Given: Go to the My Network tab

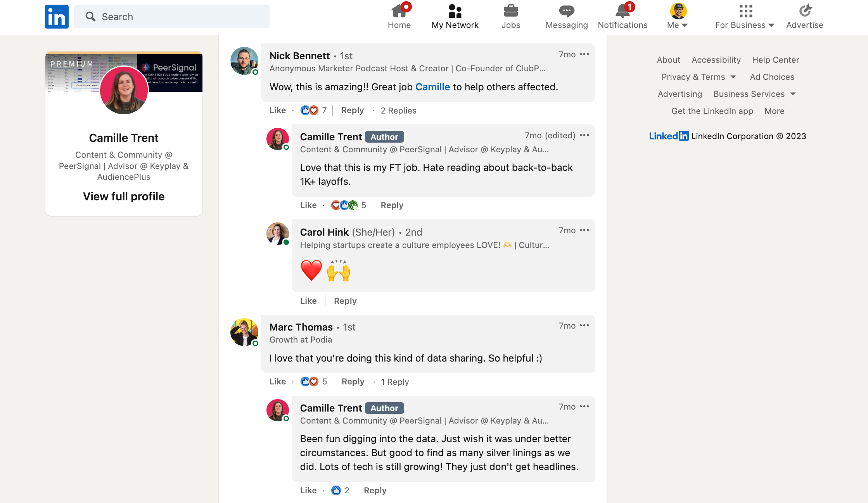Looking at the screenshot, I should coord(455,17).
